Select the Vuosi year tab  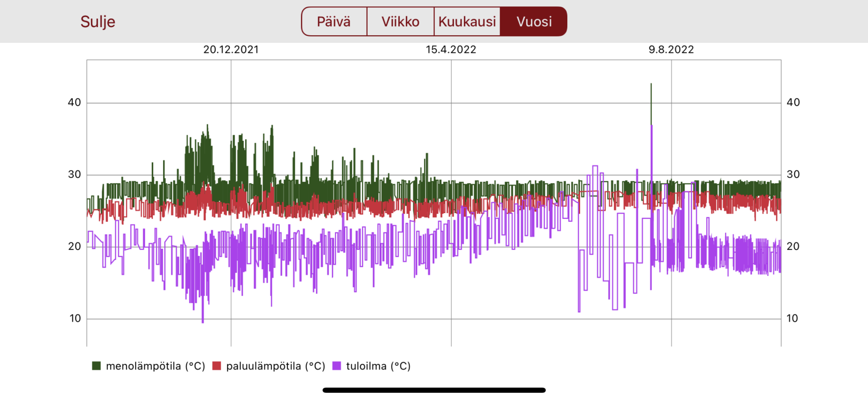[534, 22]
